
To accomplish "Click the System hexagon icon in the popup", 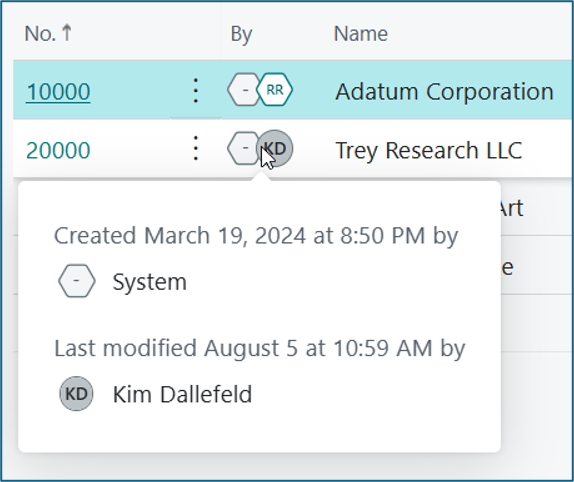I will [x=77, y=281].
